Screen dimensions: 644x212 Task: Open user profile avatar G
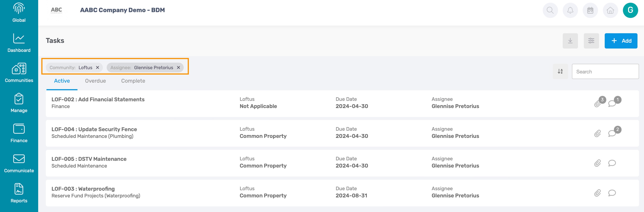[630, 11]
